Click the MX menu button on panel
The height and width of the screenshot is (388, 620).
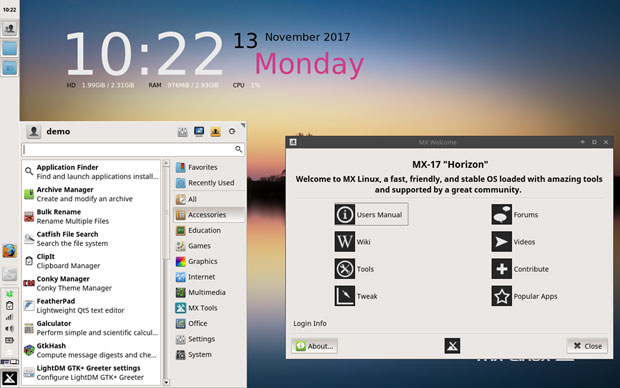[x=9, y=378]
